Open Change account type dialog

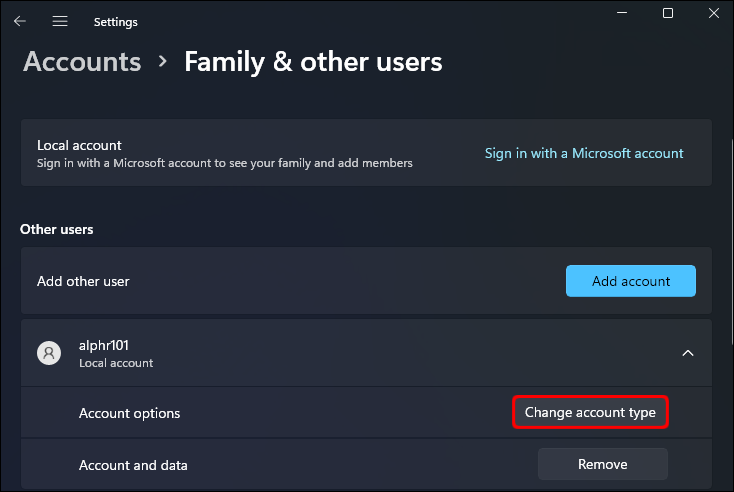point(590,412)
